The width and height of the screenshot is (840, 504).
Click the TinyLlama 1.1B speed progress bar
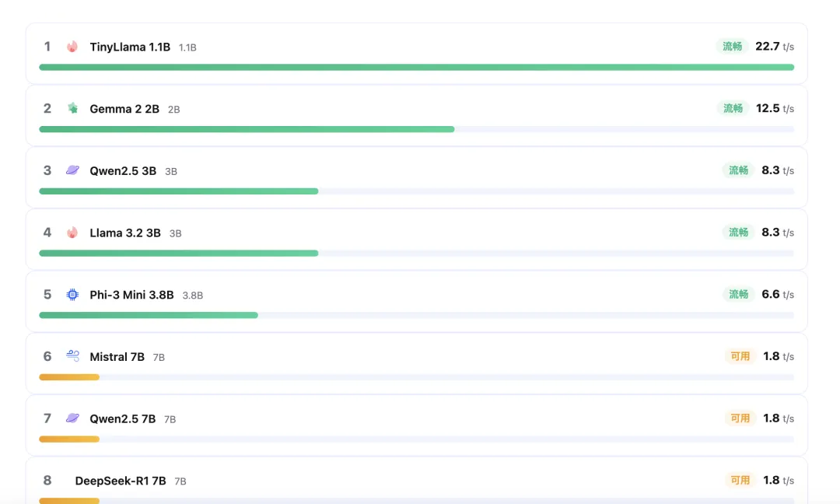[x=416, y=68]
